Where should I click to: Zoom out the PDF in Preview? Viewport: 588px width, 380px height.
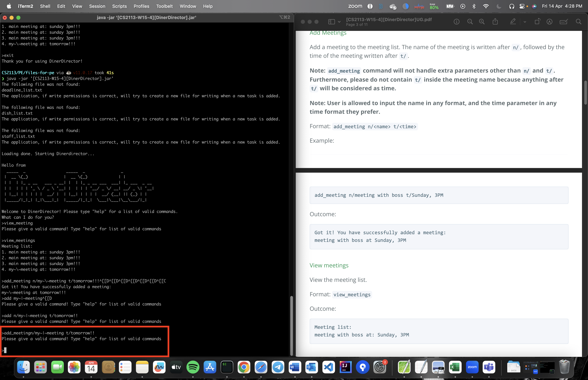[470, 22]
